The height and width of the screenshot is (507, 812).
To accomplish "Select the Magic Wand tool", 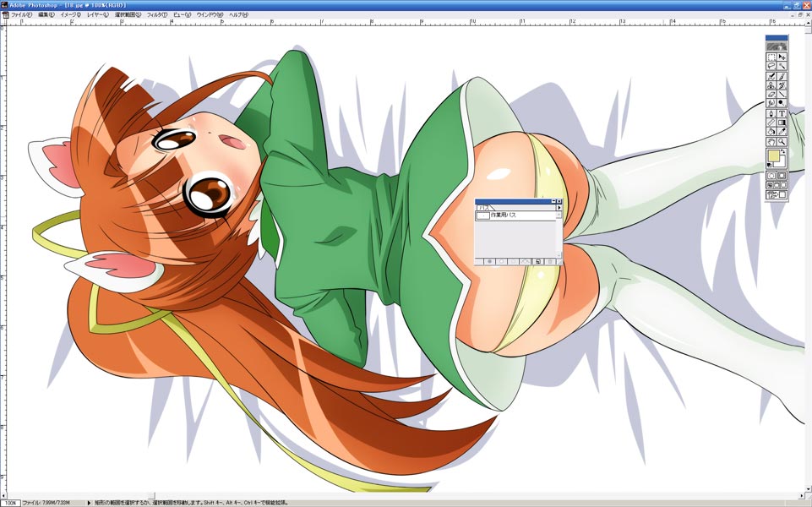I will pyautogui.click(x=782, y=65).
